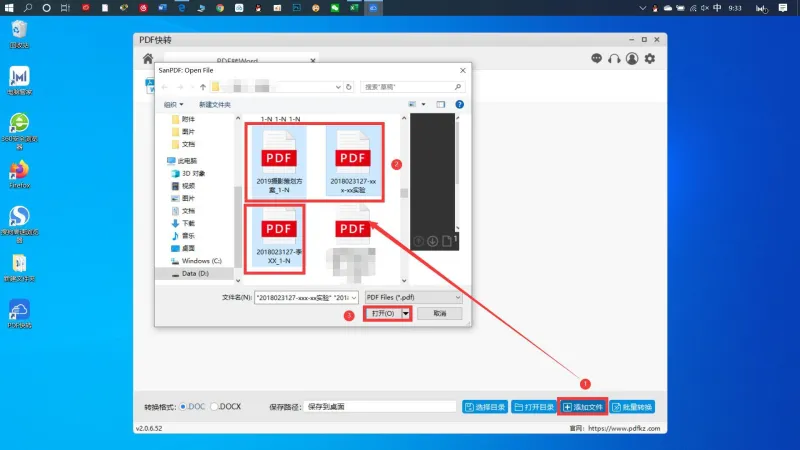Close the PDF转Word tab

[x=313, y=60]
